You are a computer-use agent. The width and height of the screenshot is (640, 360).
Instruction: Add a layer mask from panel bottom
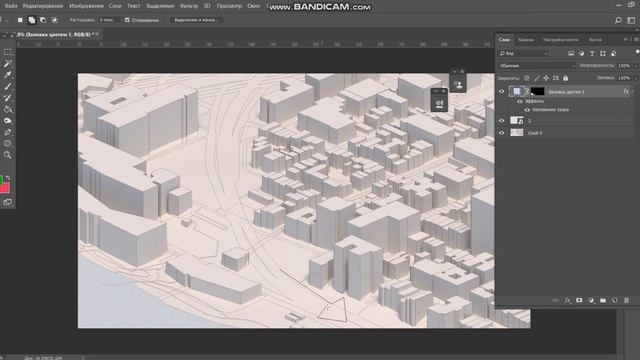click(579, 300)
